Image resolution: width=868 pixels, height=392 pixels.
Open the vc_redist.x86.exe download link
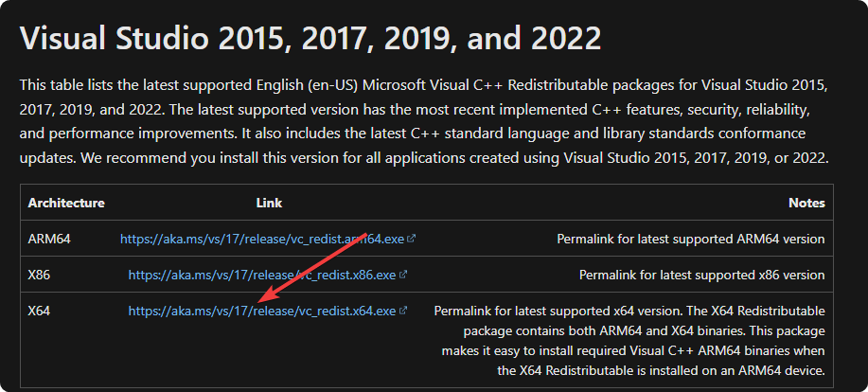tap(262, 276)
